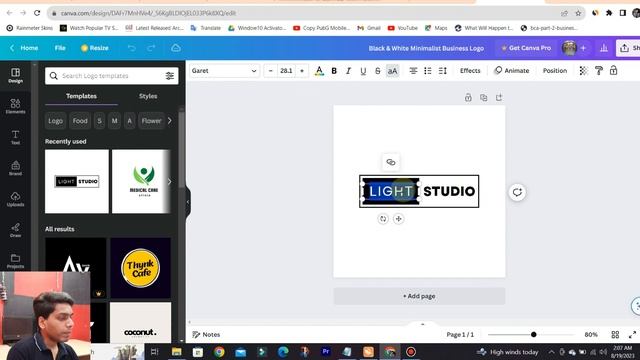Click the copy style paint roller icon
Viewport: 640px width, 360px height.
tap(599, 71)
